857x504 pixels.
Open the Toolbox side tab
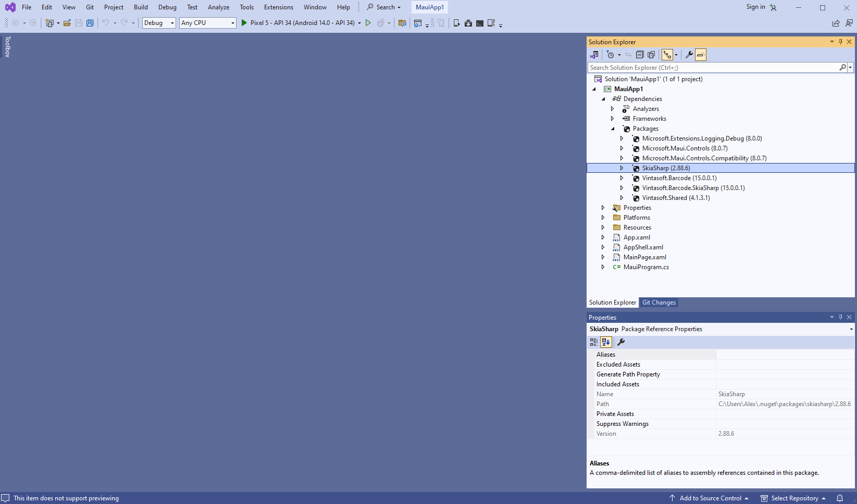pos(7,46)
